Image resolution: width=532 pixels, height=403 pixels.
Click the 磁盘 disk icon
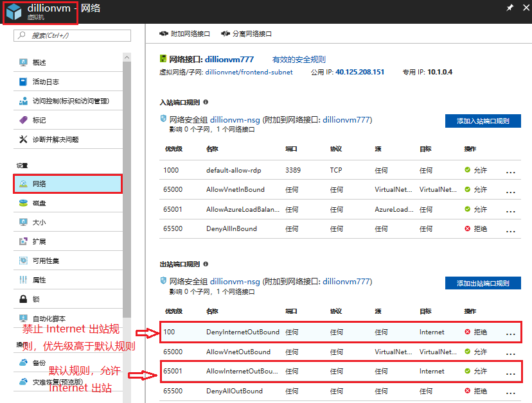23,203
